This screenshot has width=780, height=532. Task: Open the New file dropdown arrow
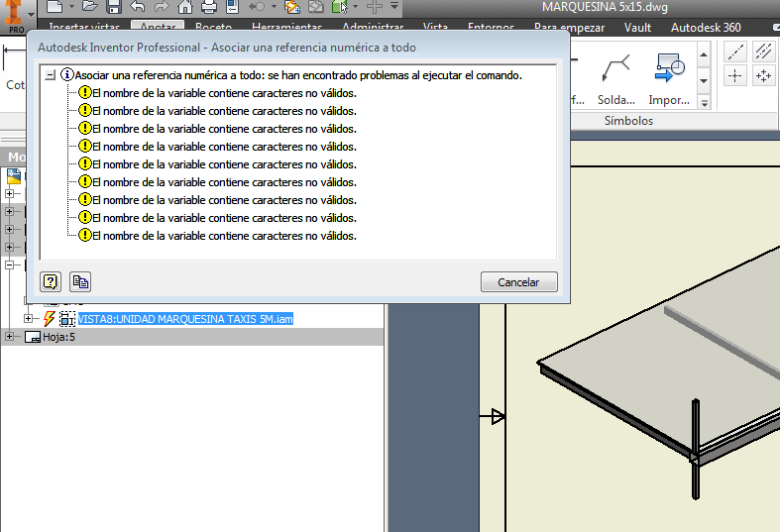click(x=71, y=7)
